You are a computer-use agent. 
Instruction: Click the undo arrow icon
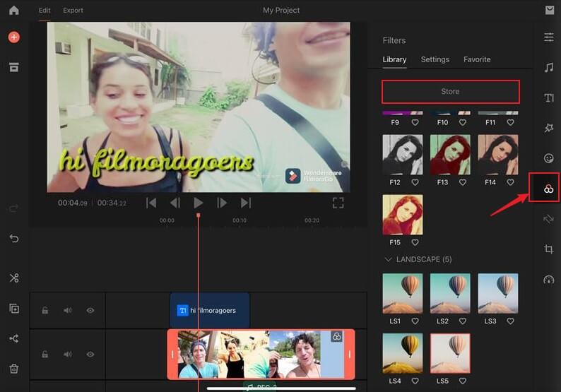[x=14, y=238]
